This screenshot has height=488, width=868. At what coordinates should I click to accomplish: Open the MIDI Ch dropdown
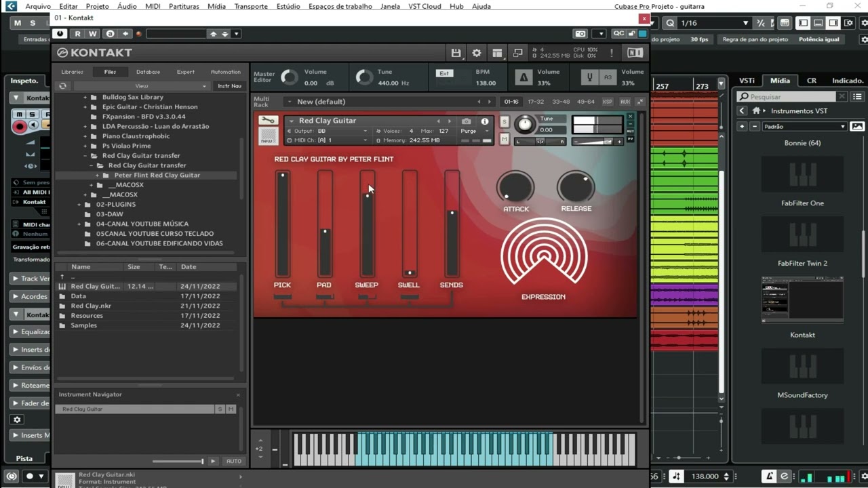click(328, 140)
